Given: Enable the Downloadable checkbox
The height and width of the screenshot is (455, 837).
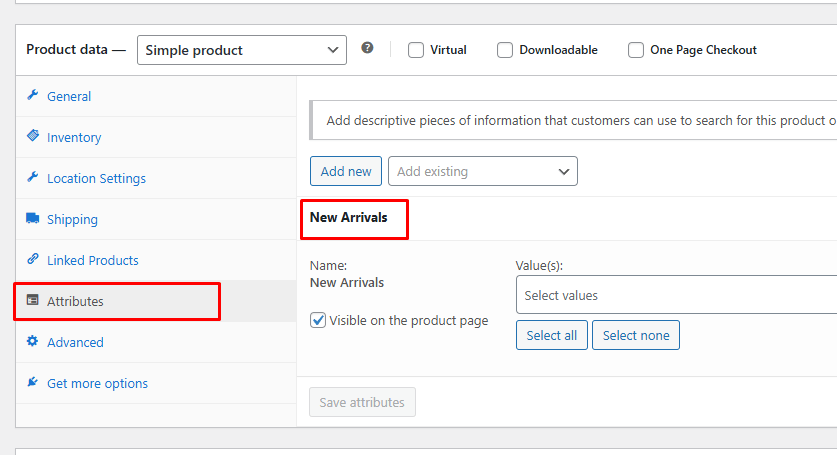Looking at the screenshot, I should point(505,50).
